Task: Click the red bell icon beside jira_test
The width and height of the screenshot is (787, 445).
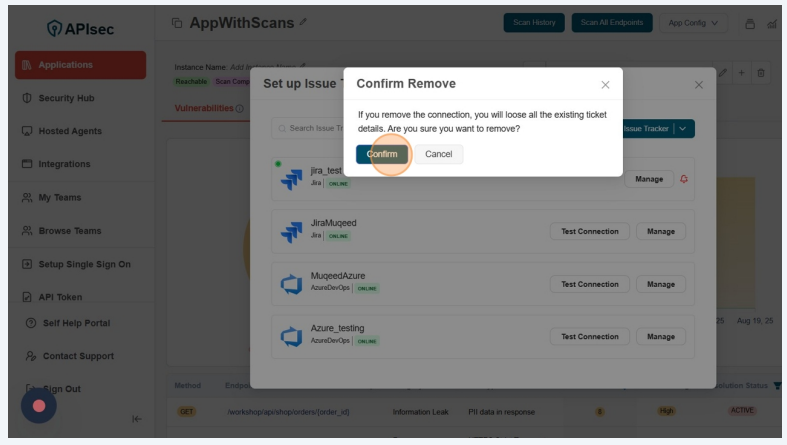Action: click(684, 179)
